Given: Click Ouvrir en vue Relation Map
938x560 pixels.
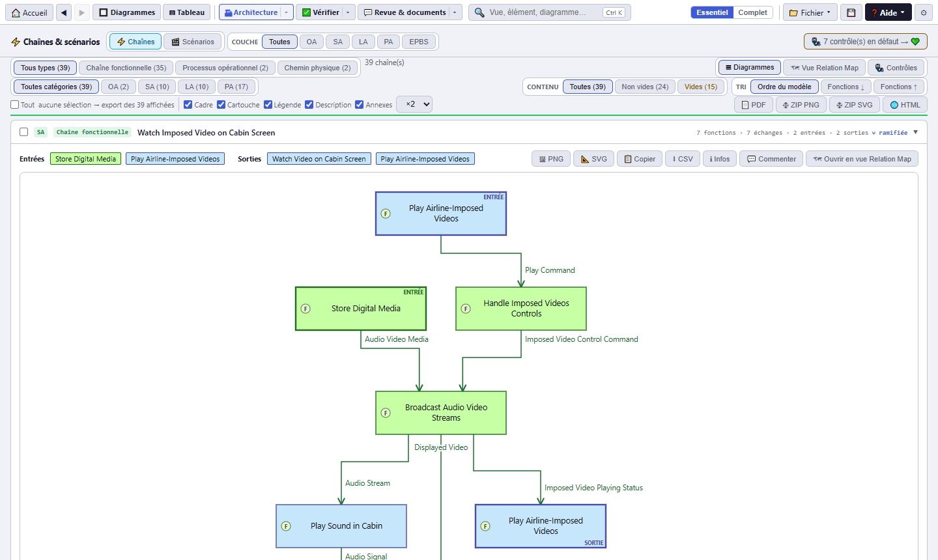Looking at the screenshot, I should pos(862,159).
